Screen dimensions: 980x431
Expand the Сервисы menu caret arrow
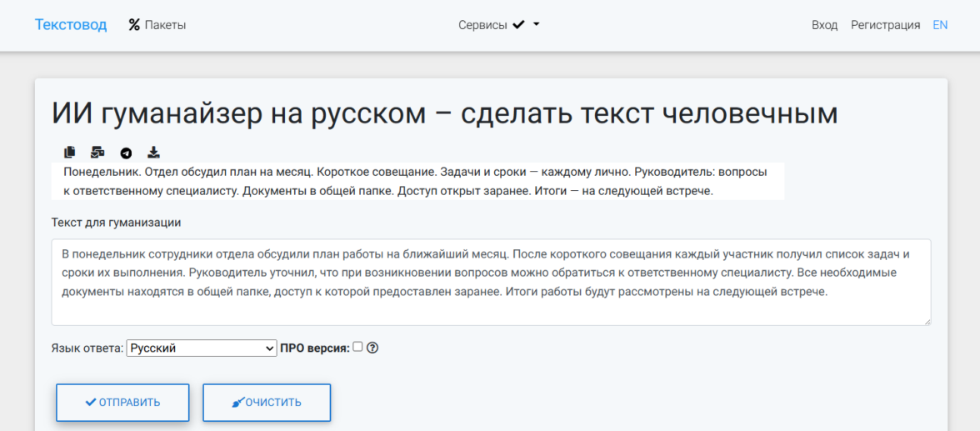point(537,24)
